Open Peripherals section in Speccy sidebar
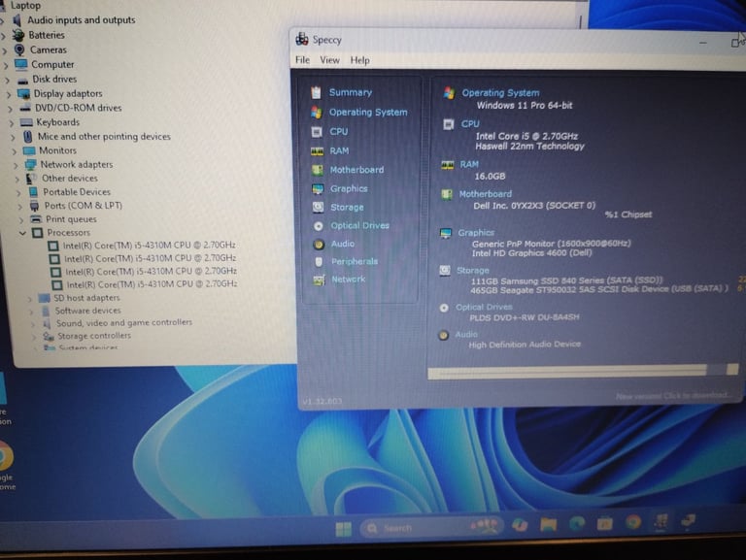 tap(355, 261)
